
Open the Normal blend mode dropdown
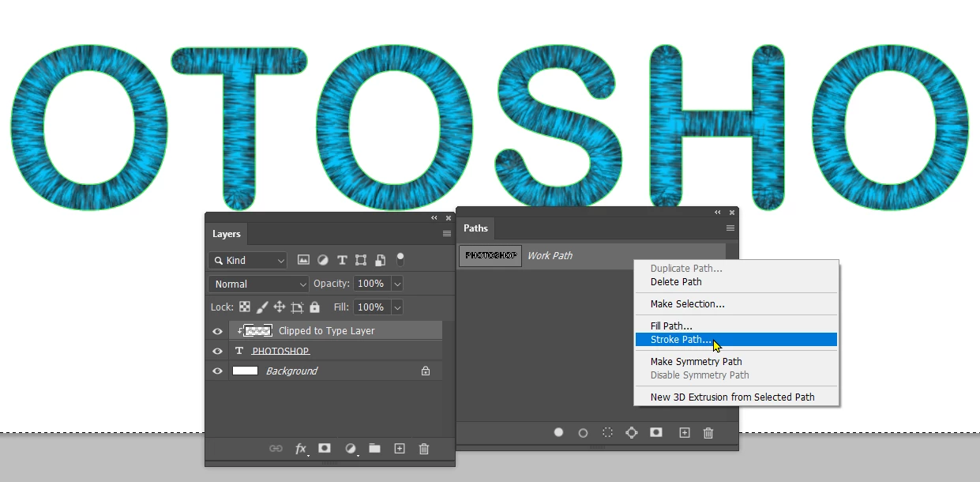259,284
